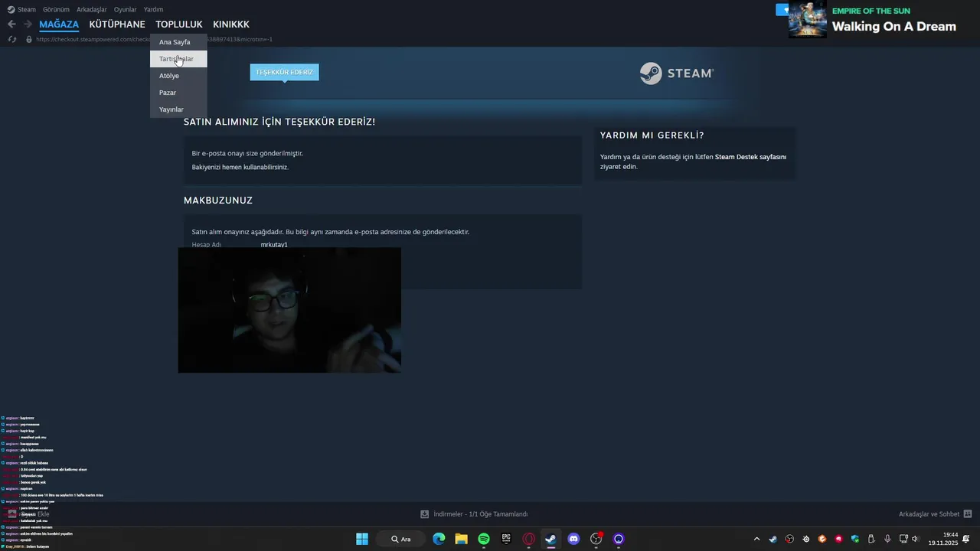Click the taskbar Ara search box
This screenshot has width=980, height=551.
click(401, 539)
